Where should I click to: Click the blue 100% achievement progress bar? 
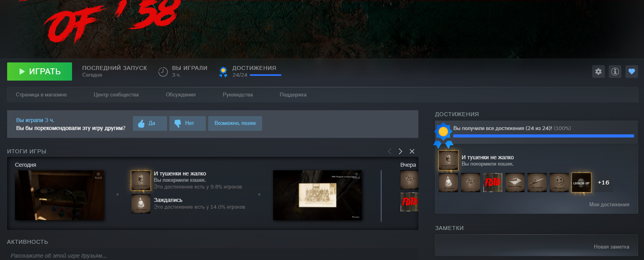pyautogui.click(x=543, y=136)
